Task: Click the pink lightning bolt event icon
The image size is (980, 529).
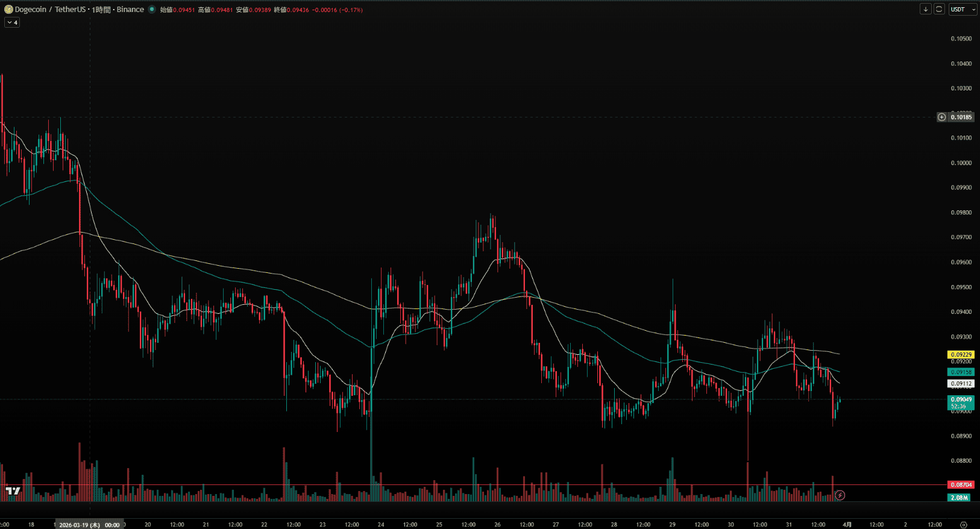Action: click(840, 495)
